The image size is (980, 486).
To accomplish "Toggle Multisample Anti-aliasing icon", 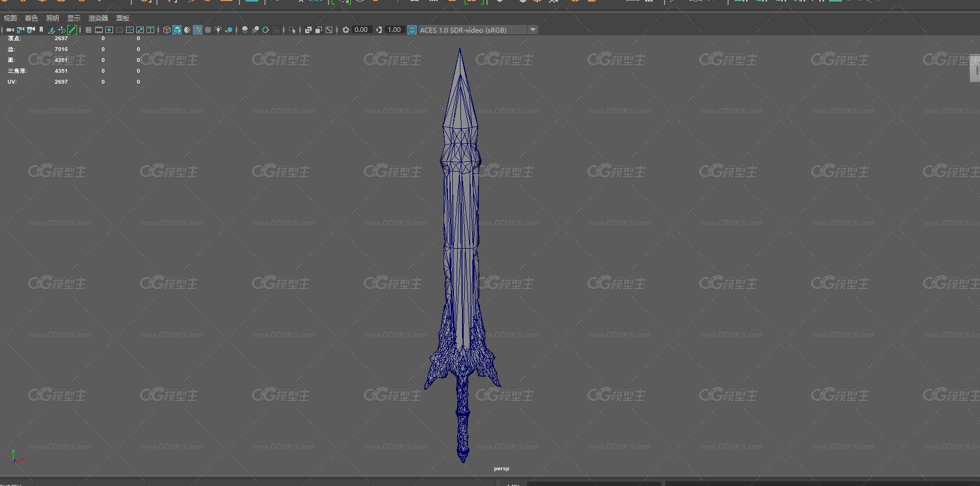I will [265, 30].
